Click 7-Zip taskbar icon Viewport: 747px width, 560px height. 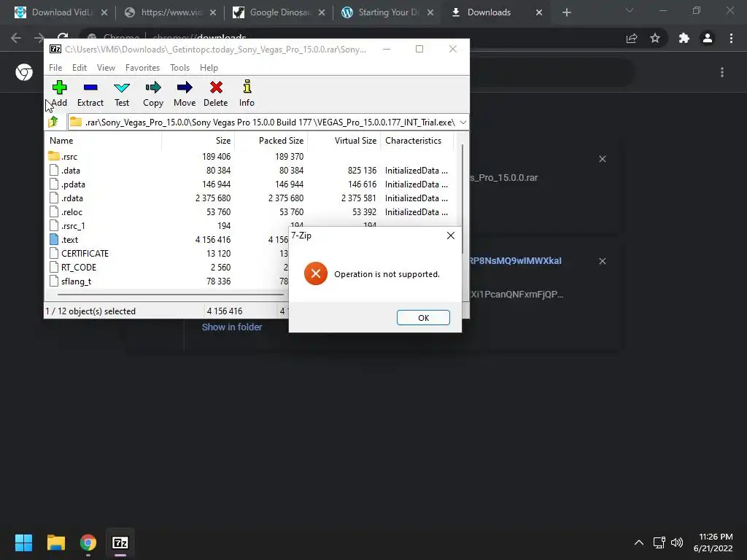120,542
